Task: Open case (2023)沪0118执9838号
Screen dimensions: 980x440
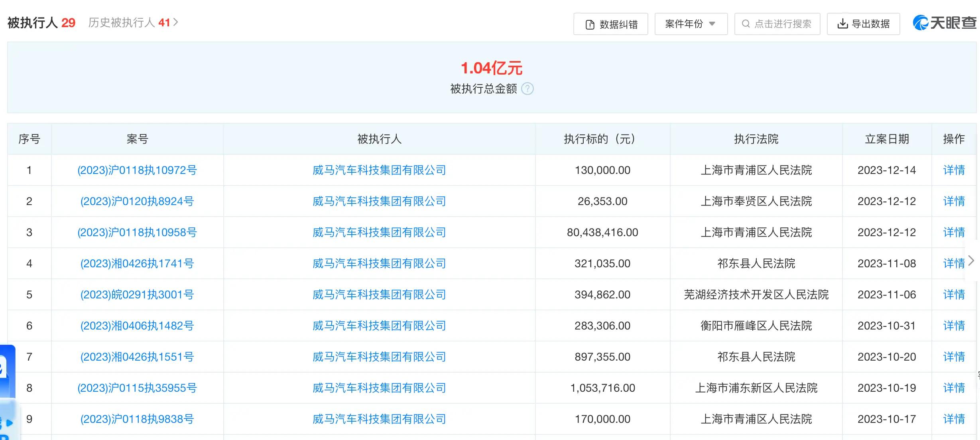Action: [x=137, y=419]
